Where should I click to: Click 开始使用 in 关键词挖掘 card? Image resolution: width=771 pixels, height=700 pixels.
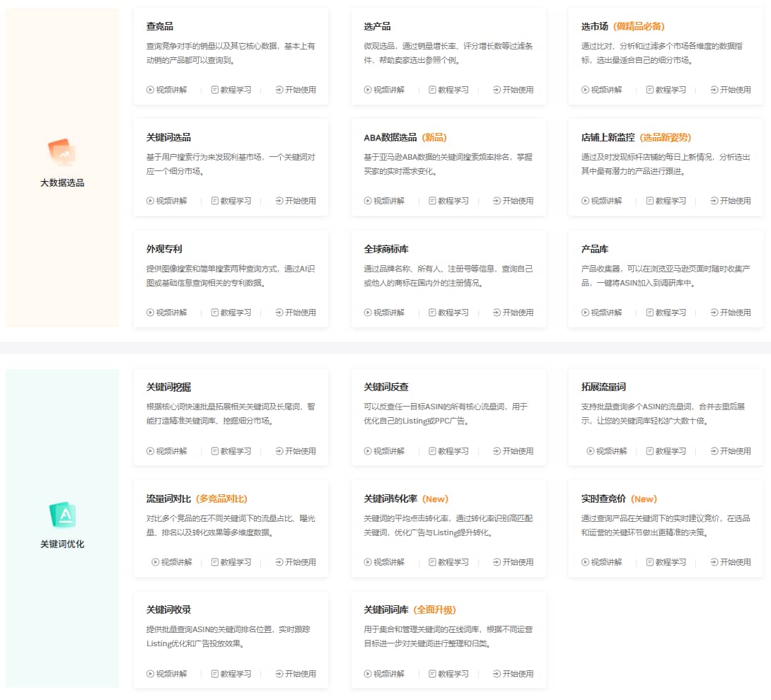[x=296, y=451]
